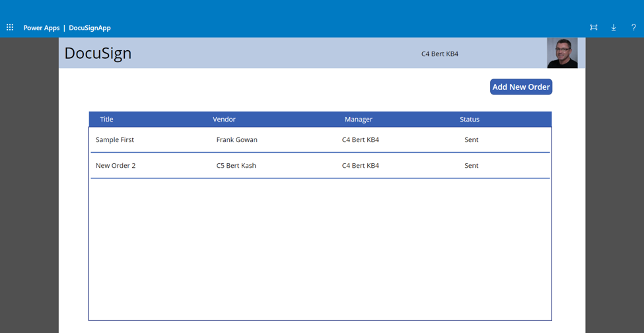Viewport: 644px width, 333px height.
Task: Click the user profile photo
Action: click(x=562, y=53)
